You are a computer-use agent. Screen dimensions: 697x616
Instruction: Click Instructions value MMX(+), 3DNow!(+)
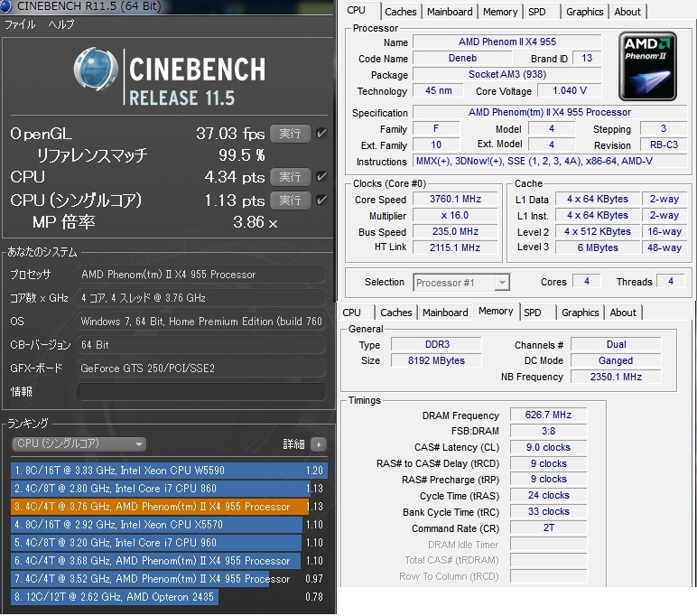(x=551, y=161)
